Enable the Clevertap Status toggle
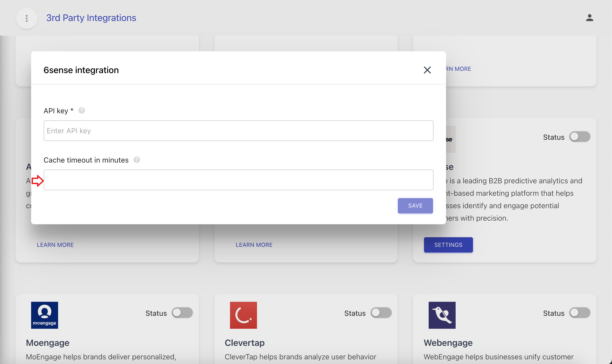The width and height of the screenshot is (612, 364). tap(381, 313)
